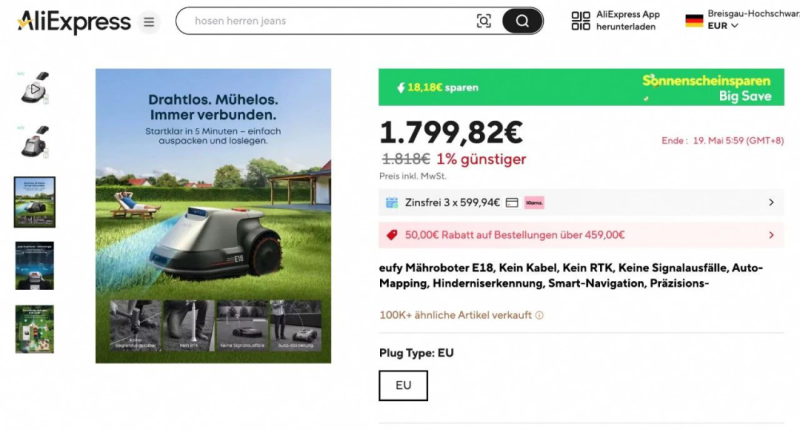Select the product video thumbnail

pos(35,90)
